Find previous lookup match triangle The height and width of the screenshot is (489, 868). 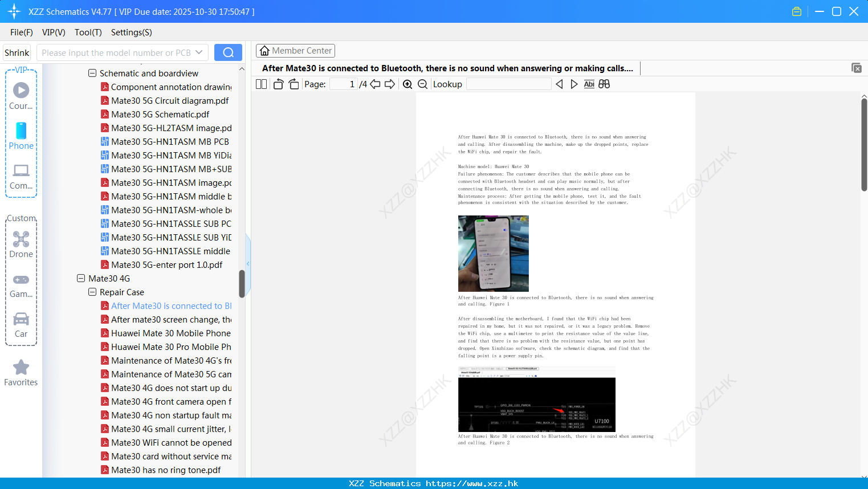pos(559,84)
